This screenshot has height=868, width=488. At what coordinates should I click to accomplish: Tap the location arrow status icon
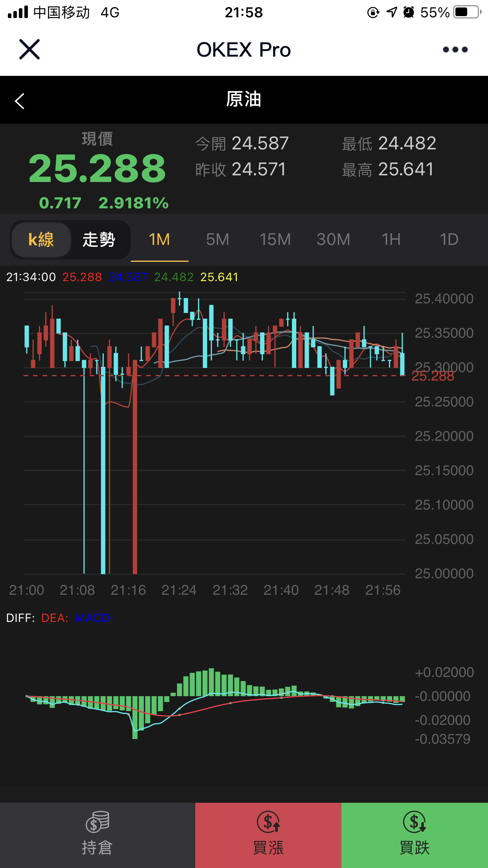[x=392, y=12]
